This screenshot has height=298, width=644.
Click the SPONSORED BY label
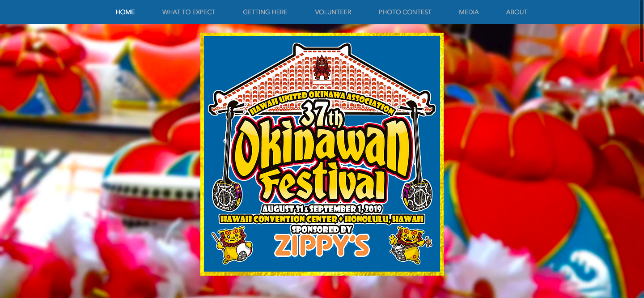point(322,229)
